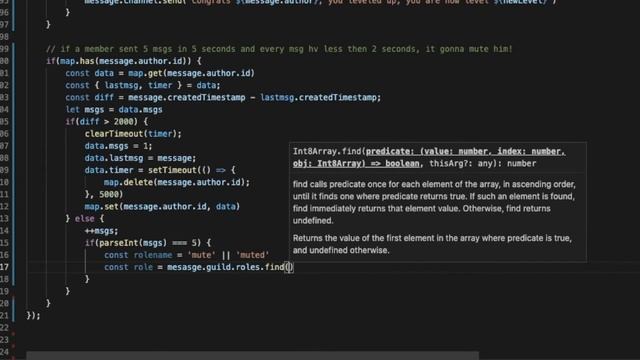This screenshot has width=640, height=360.
Task: Click the underlined 'predicate' parameter in tooltip
Action: tap(429, 158)
